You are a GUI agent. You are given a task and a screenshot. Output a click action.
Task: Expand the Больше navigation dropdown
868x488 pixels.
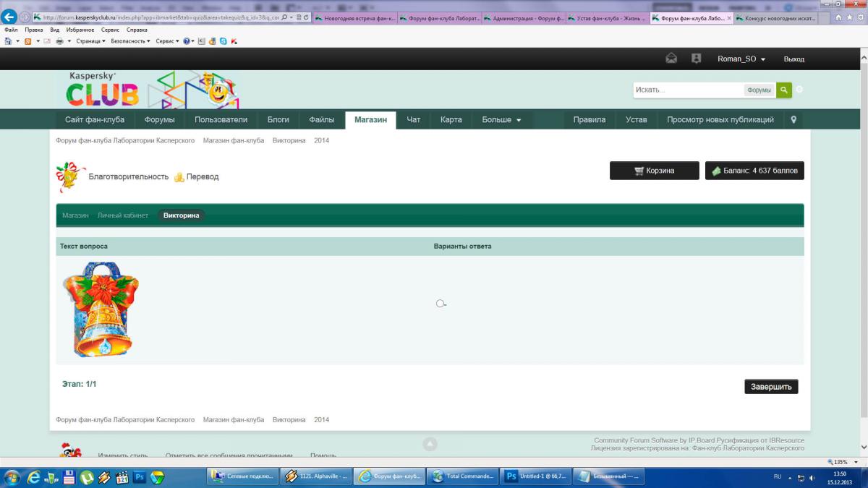coord(501,120)
